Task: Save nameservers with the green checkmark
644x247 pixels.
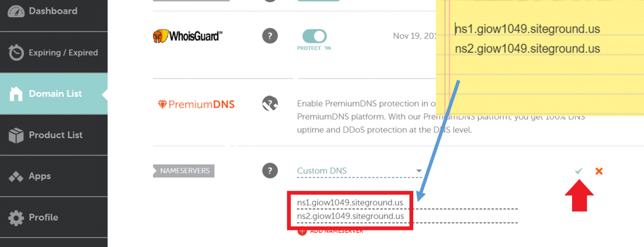Action: pyautogui.click(x=579, y=171)
